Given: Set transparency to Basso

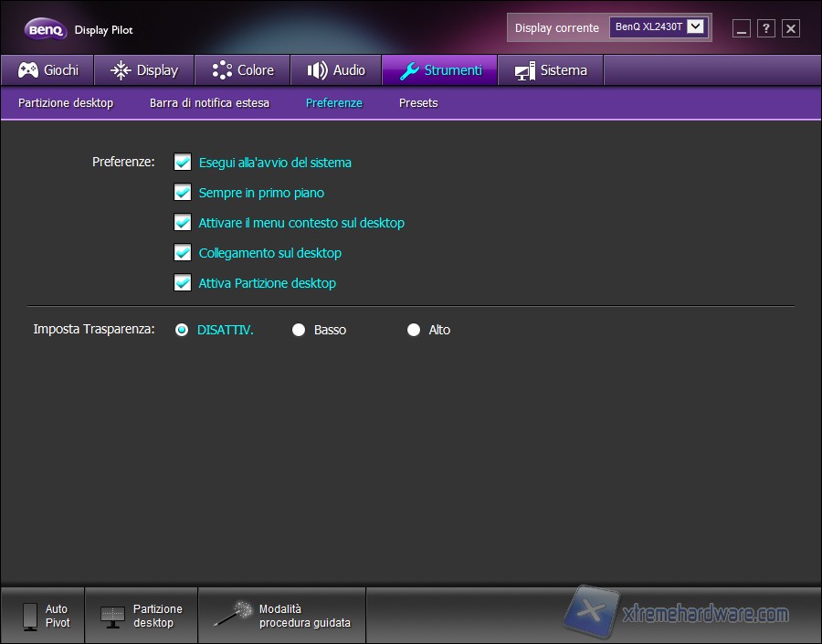Looking at the screenshot, I should click(299, 330).
